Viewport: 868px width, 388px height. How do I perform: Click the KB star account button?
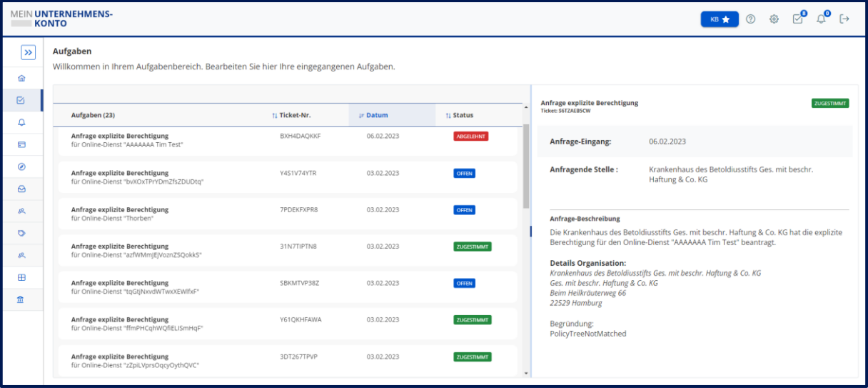point(720,19)
